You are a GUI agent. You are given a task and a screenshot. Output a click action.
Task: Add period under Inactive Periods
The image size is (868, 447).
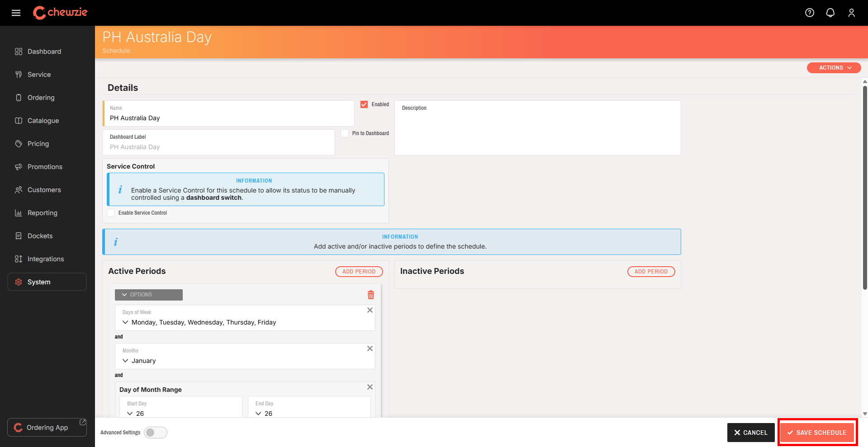click(651, 272)
